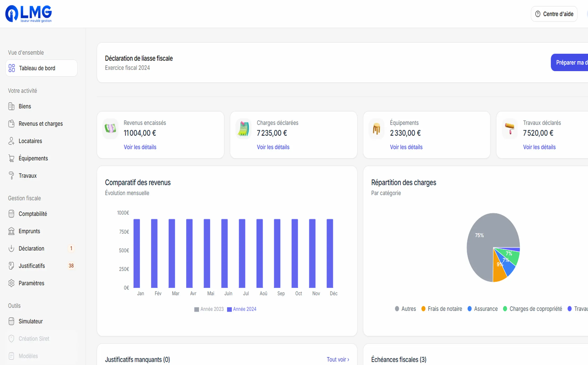Expand Justificatifs manquants with Tout voir

point(338,359)
